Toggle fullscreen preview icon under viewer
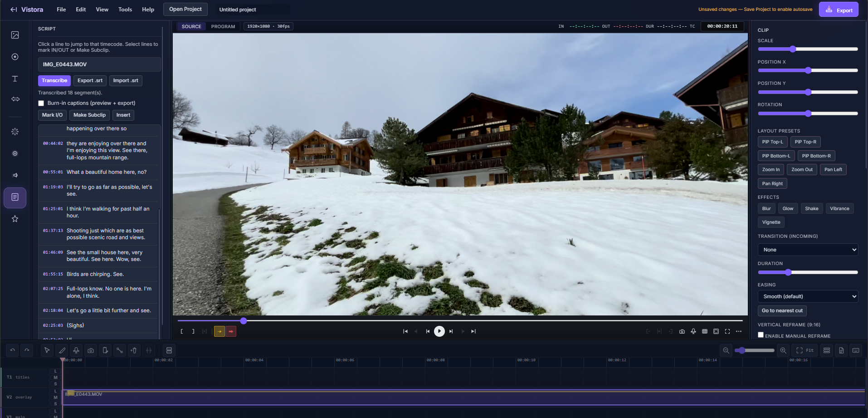Image resolution: width=868 pixels, height=418 pixels. [x=727, y=331]
